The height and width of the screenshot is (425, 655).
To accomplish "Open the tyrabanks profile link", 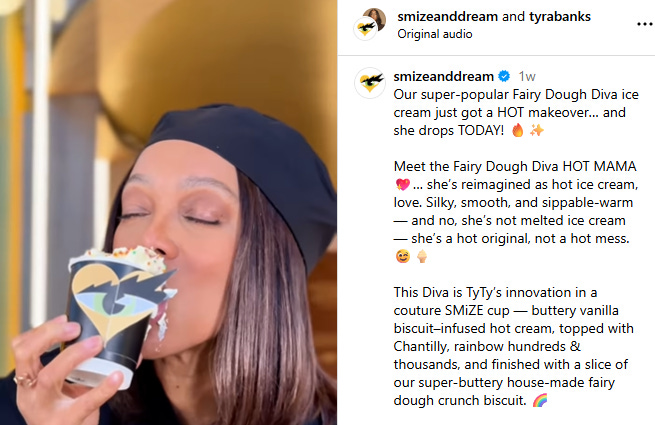I will 560,16.
